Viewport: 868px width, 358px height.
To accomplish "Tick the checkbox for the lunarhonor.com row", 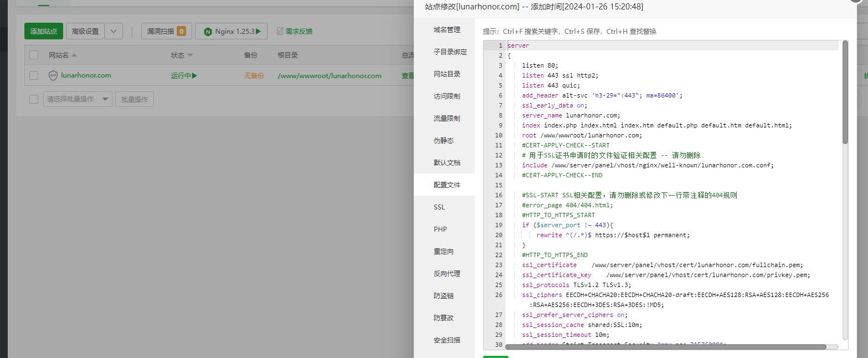I will [x=34, y=75].
